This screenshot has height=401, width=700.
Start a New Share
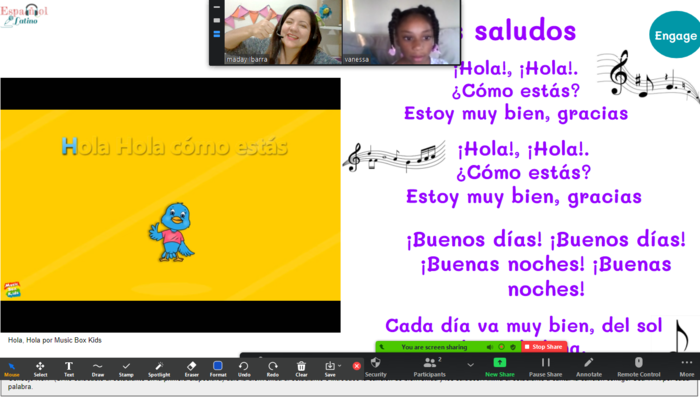coord(500,368)
